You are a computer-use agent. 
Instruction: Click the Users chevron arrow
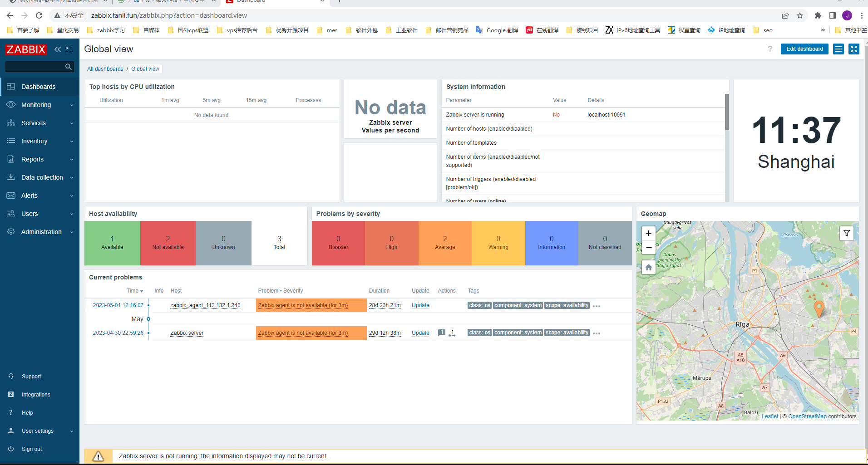pos(72,214)
